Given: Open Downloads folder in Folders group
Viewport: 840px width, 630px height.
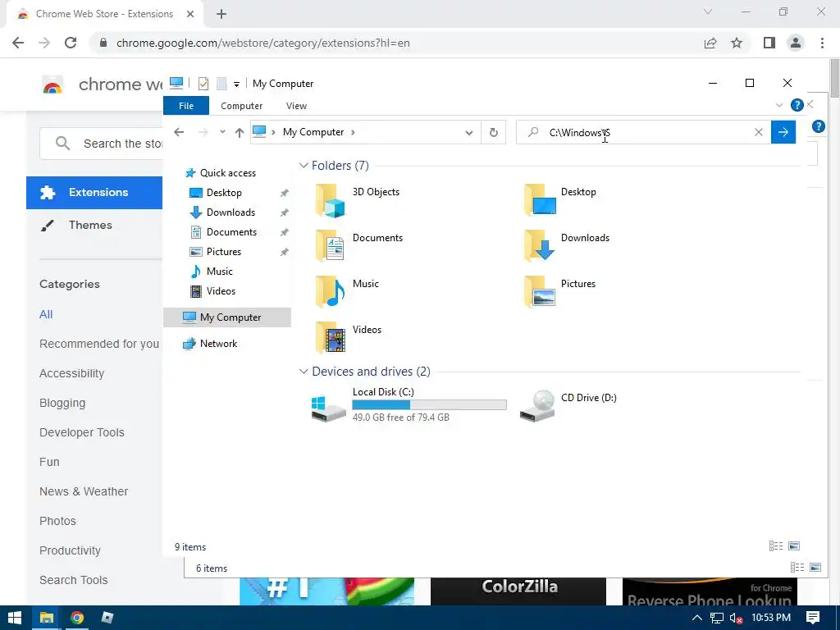Looking at the screenshot, I should (x=567, y=246).
